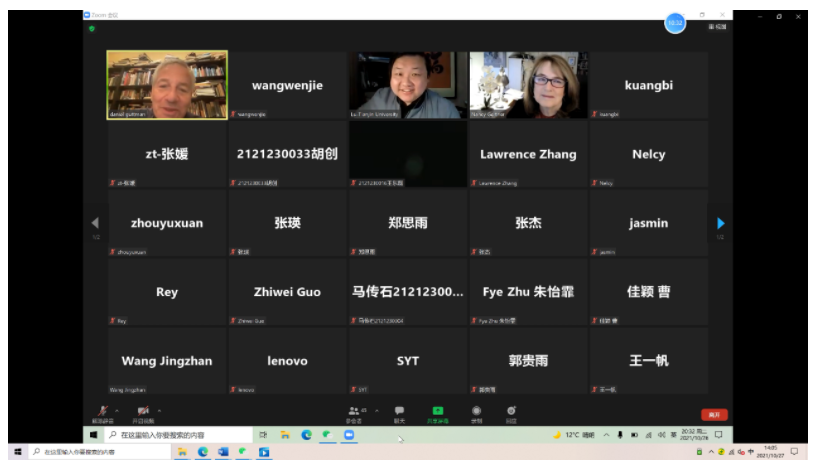Expand video options arrow beside camera

click(x=157, y=409)
